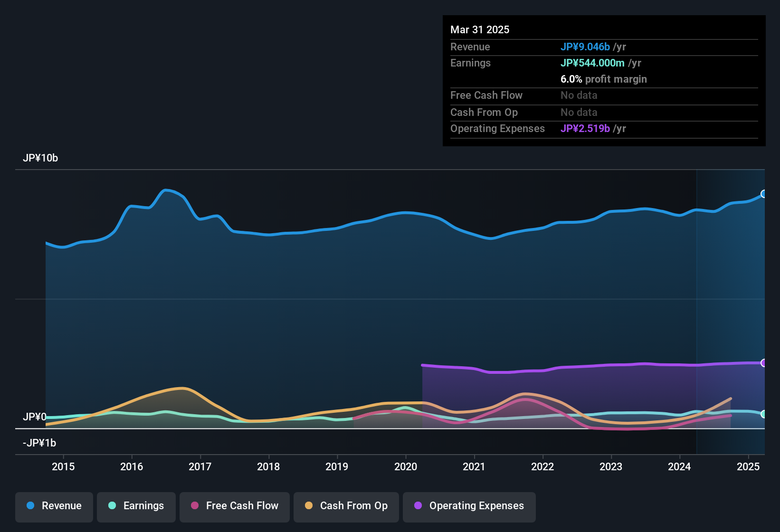Screen dimensions: 780x532
Task: Click the Cash From Op row label in tooltip
Action: point(484,112)
